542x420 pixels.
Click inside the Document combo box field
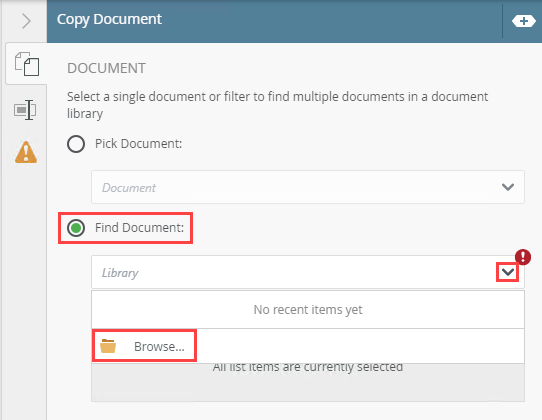pyautogui.click(x=308, y=187)
